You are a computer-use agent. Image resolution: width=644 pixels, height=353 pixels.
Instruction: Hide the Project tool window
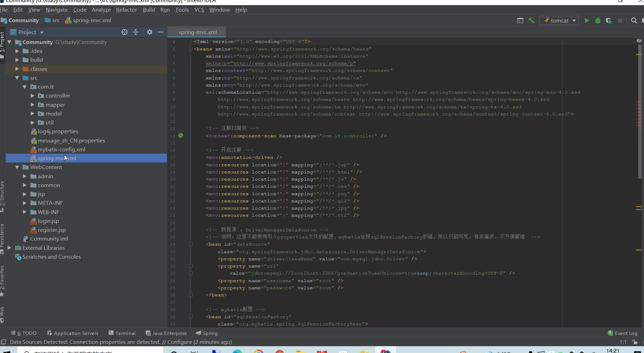(161, 32)
